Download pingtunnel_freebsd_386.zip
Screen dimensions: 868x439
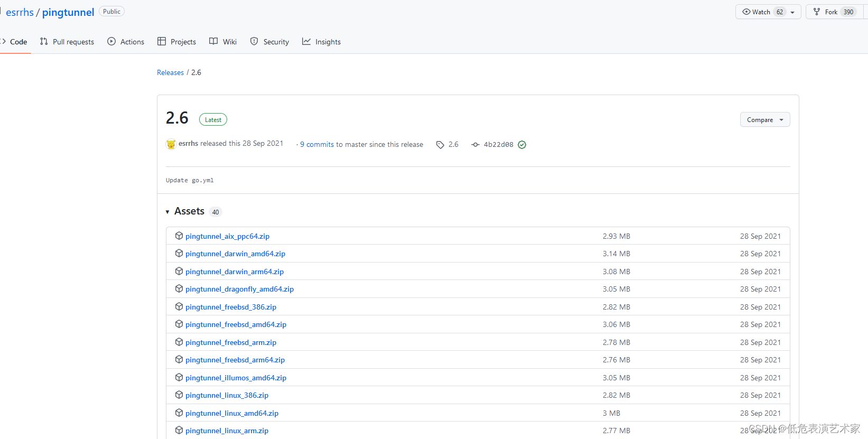click(231, 307)
